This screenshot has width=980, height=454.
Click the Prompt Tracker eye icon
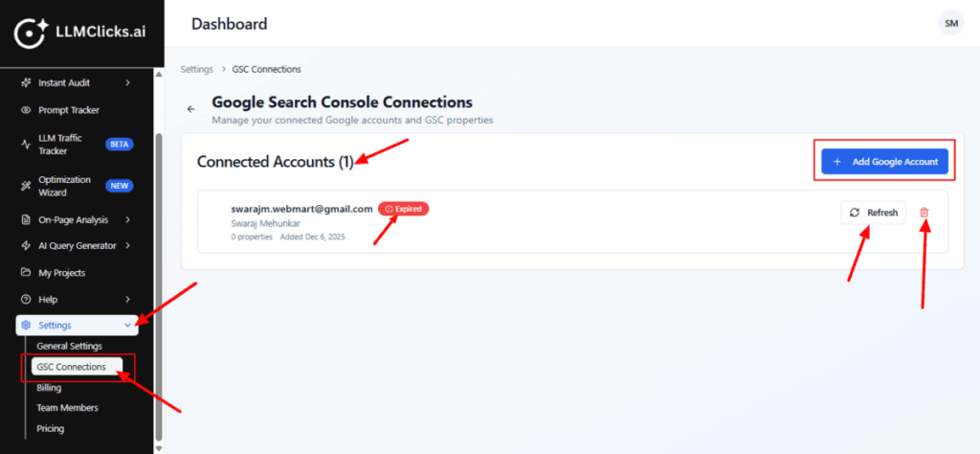(26, 110)
